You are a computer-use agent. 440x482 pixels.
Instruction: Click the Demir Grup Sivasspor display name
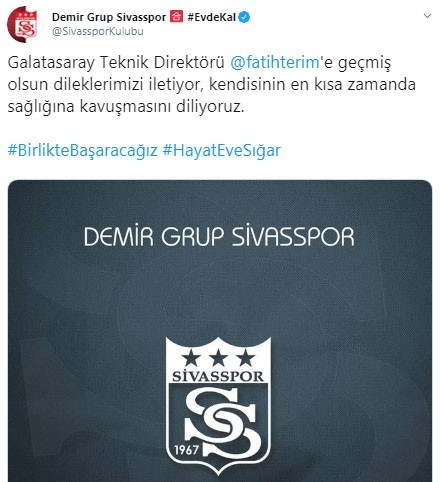coord(109,17)
